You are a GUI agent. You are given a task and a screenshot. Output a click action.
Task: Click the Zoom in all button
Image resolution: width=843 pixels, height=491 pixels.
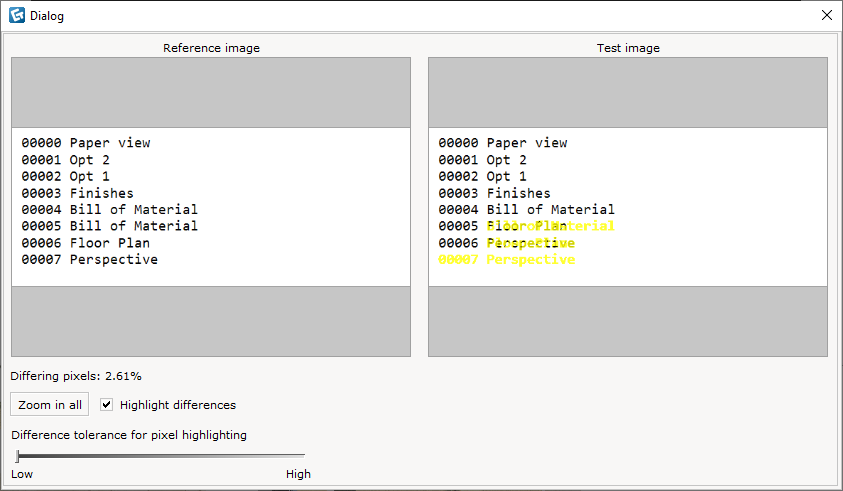(49, 404)
